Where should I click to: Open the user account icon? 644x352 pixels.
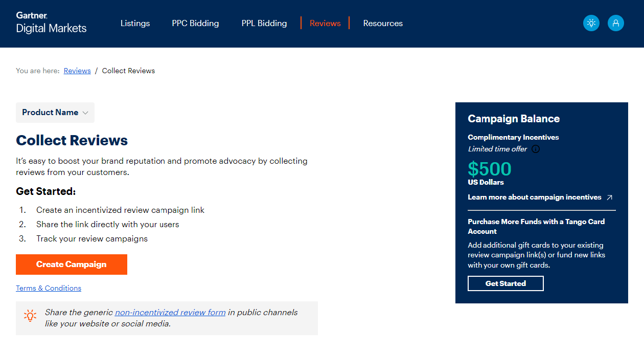pyautogui.click(x=615, y=23)
